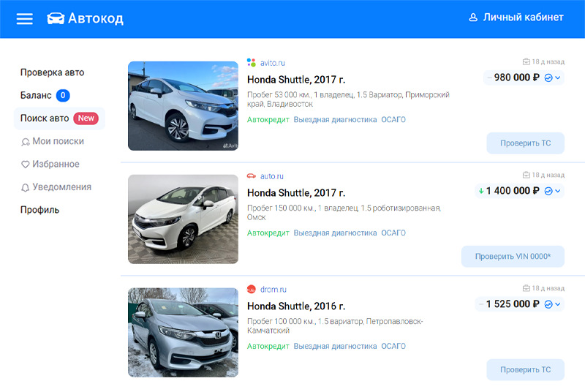Open Honda Shuttle 2017 listing from auto.ru
Screen dimensions: 585x392
[296, 193]
